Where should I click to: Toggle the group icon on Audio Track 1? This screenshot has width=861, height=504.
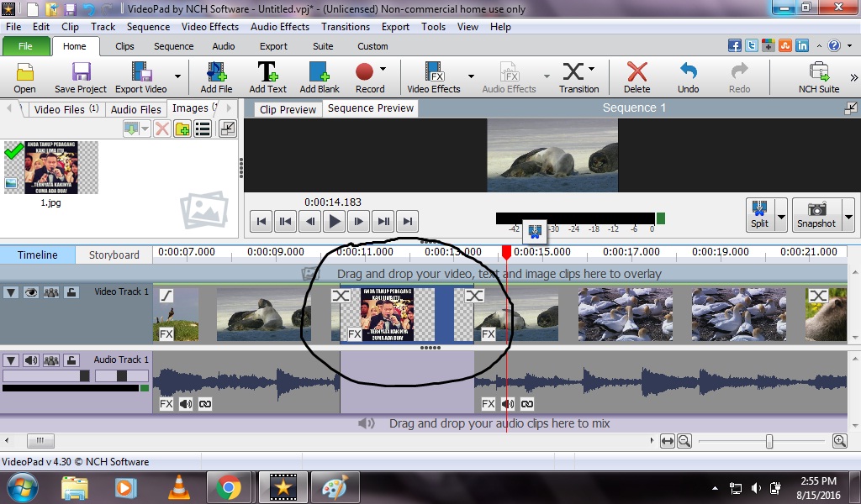[51, 360]
